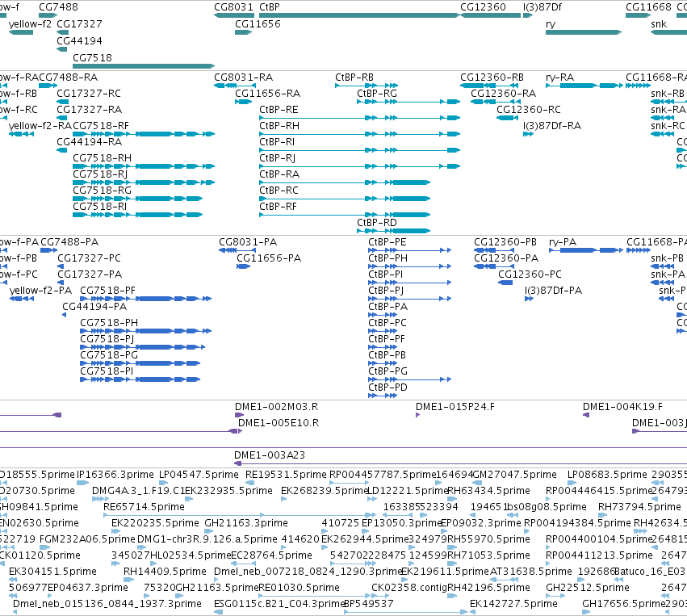Click transcript CtBP-RJ label
Screen dimensions: 687x616
click(278, 158)
